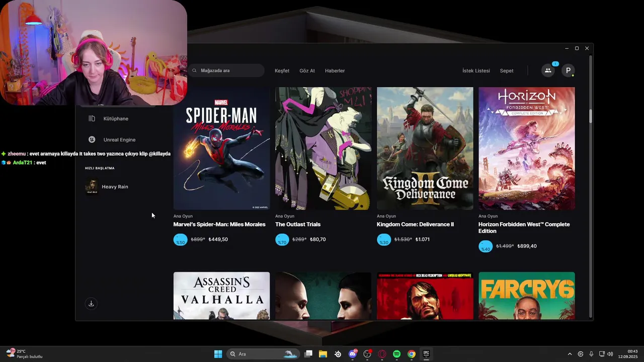Image resolution: width=644 pixels, height=362 pixels.
Task: Open the Göz At tab
Action: click(307, 71)
